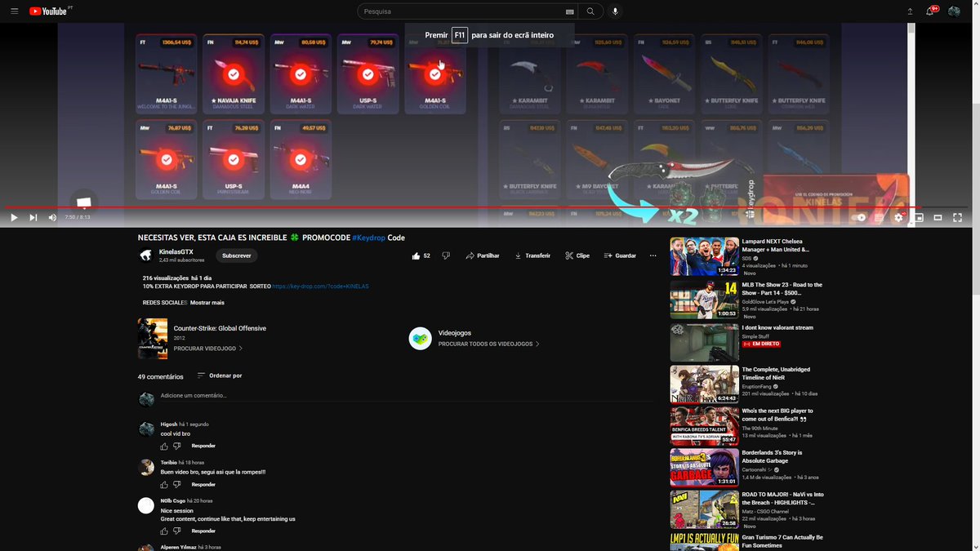Reply to Higosh's comment

tap(203, 447)
